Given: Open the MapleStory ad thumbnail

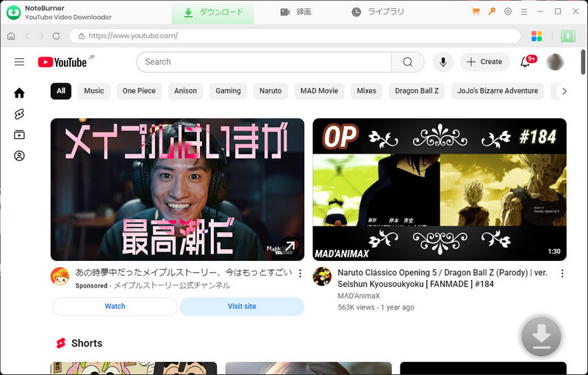Looking at the screenshot, I should click(177, 190).
